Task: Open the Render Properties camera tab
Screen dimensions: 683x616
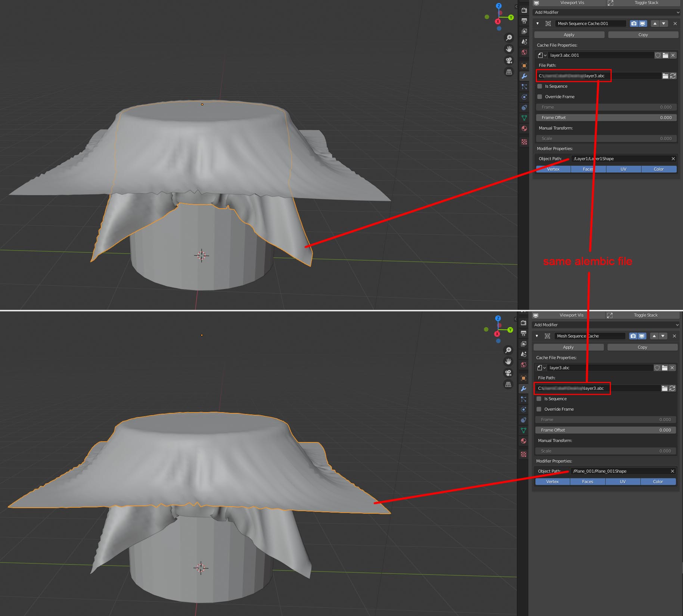Action: [x=524, y=10]
